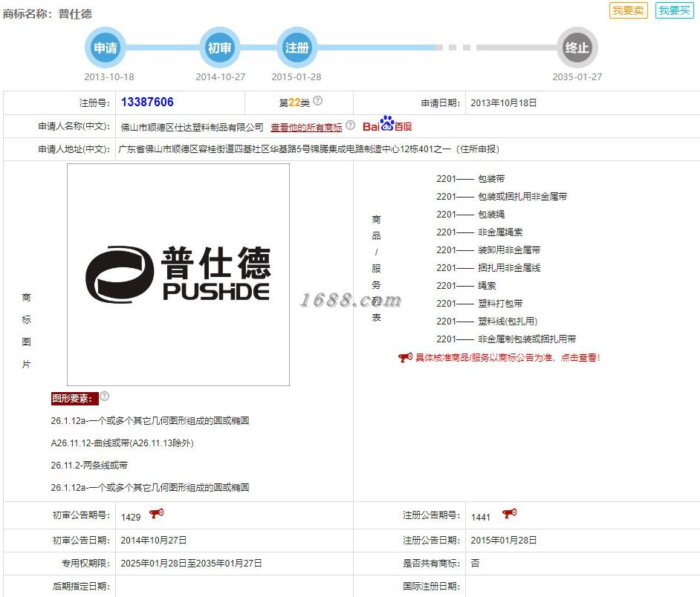The height and width of the screenshot is (597, 700).
Task: Click registration announcement number 1441
Action: coord(481,517)
